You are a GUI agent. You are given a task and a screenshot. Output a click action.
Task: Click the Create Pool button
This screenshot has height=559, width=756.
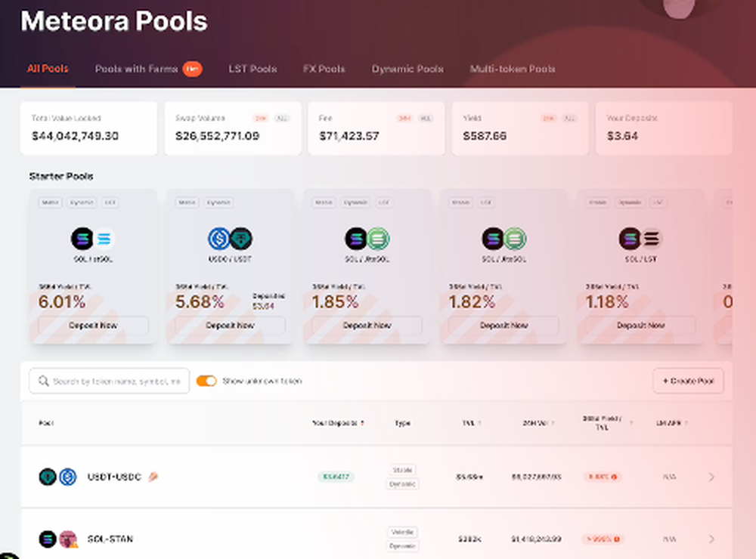coord(688,381)
